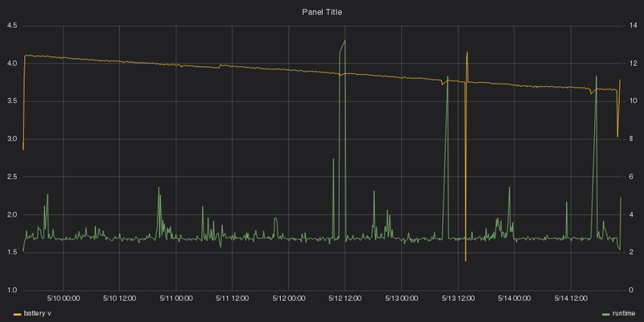The height and width of the screenshot is (322, 644).
Task: Click the 5/13 12:00 time axis label
Action: pyautogui.click(x=457, y=299)
